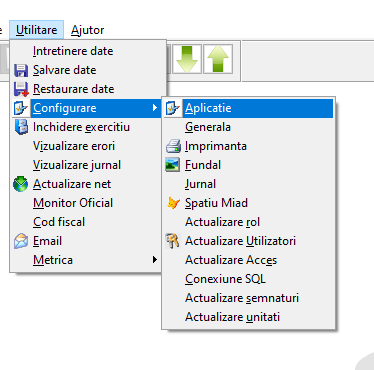Open Conexiune SQL settings
The height and width of the screenshot is (370, 374).
[x=248, y=279]
